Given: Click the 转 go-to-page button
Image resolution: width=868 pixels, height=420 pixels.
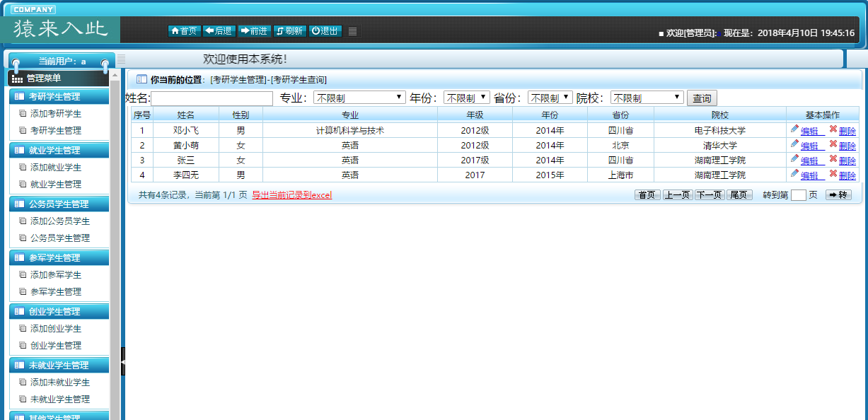Looking at the screenshot, I should 838,195.
